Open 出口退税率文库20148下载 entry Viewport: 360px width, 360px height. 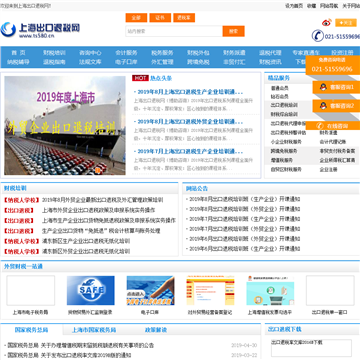(x=297, y=342)
